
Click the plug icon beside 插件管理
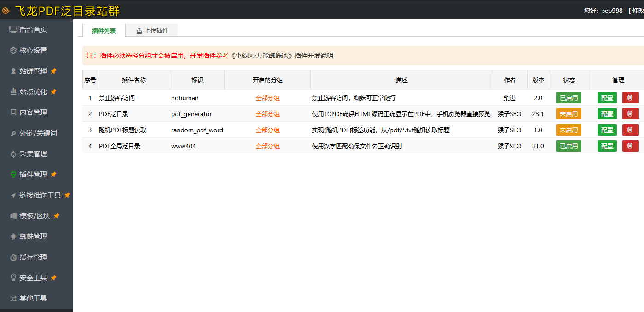[x=13, y=174]
